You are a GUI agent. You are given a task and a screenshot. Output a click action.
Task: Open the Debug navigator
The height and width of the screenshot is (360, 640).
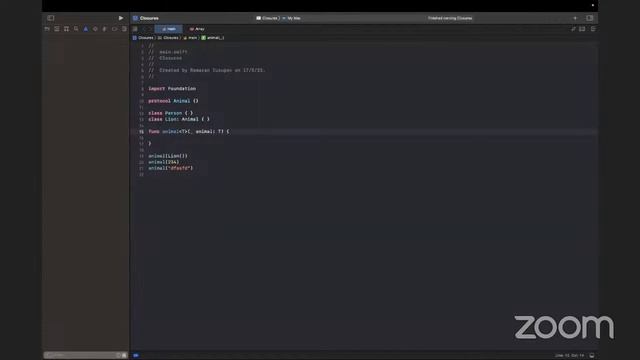105,29
